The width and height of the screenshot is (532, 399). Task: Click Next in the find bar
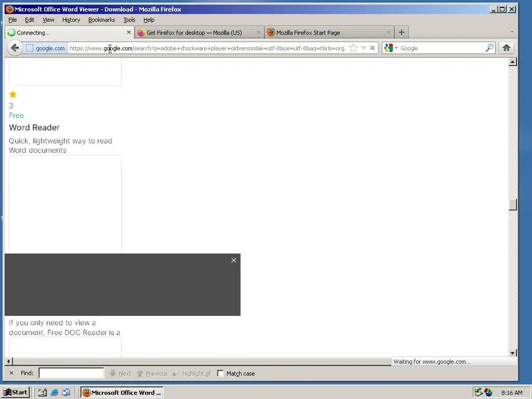(121, 373)
